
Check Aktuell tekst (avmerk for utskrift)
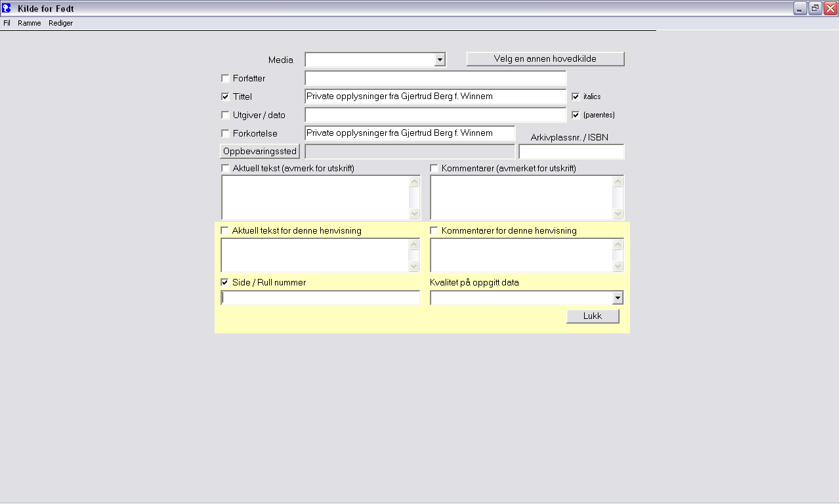pyautogui.click(x=225, y=169)
